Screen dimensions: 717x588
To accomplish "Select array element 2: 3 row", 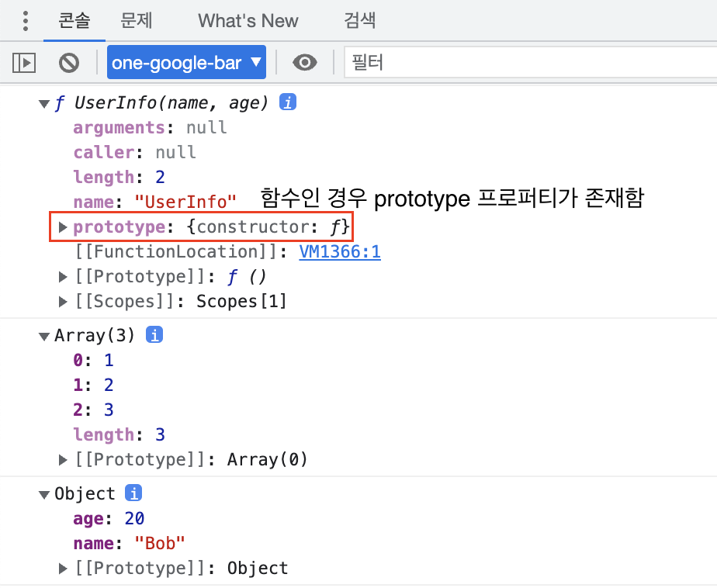I will 93,410.
